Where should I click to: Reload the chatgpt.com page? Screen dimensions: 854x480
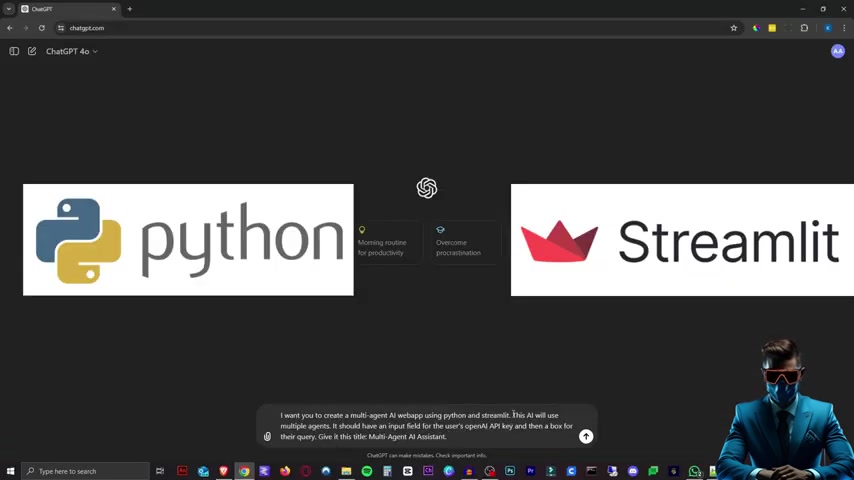click(41, 28)
